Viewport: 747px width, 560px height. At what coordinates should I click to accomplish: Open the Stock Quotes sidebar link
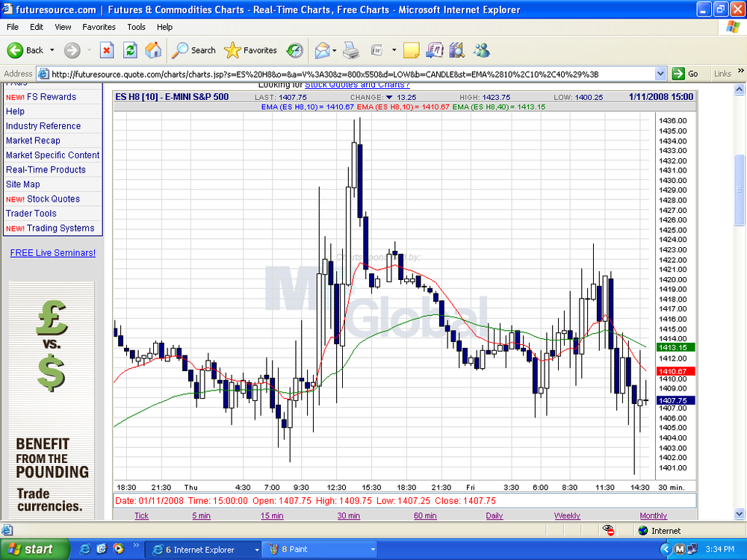point(53,199)
